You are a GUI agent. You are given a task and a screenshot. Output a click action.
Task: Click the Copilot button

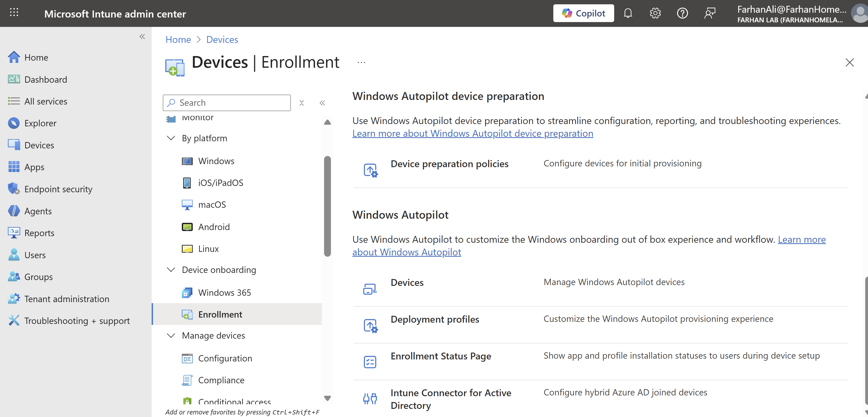(x=583, y=13)
